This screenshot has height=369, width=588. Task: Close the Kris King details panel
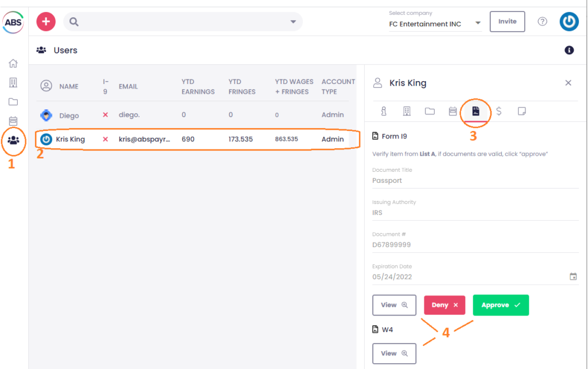click(568, 83)
